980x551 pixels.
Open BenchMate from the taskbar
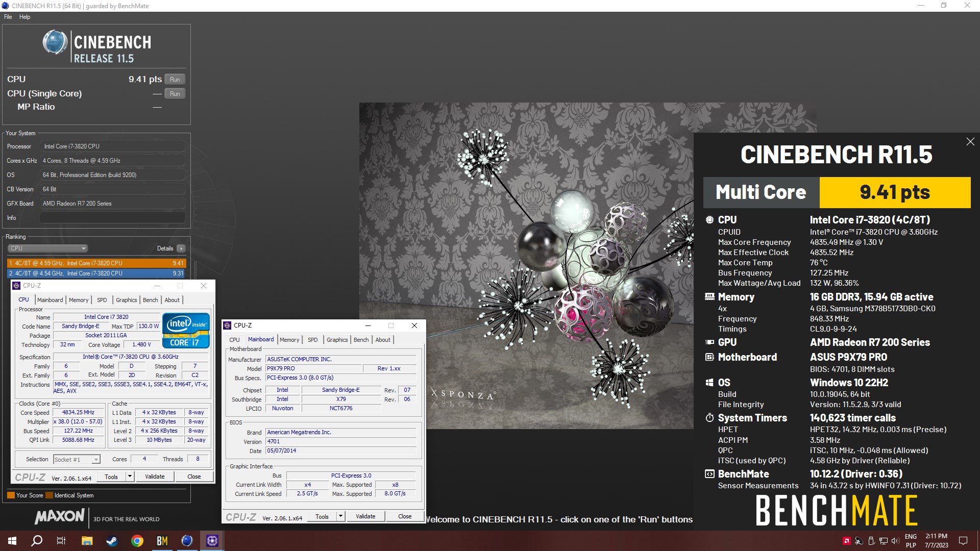click(x=162, y=541)
